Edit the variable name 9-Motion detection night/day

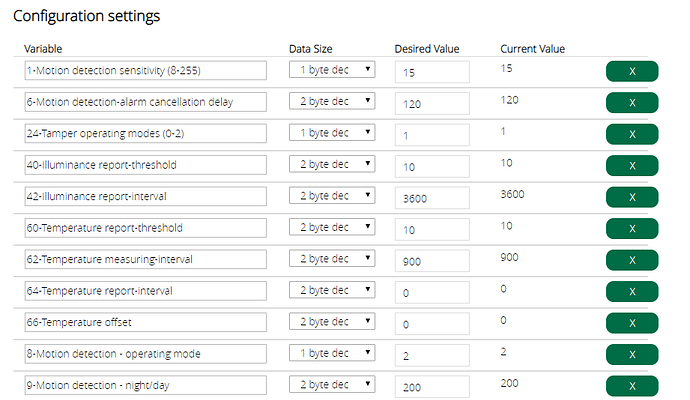(146, 385)
